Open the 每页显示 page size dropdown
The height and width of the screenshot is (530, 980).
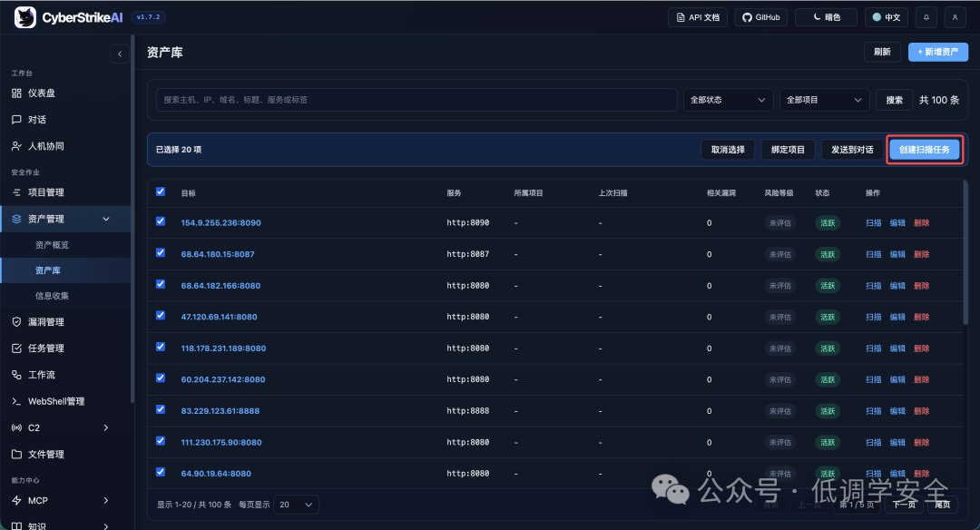296,505
